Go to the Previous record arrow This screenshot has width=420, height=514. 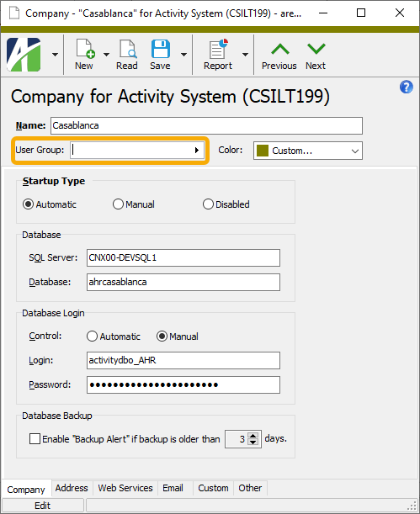[279, 49]
